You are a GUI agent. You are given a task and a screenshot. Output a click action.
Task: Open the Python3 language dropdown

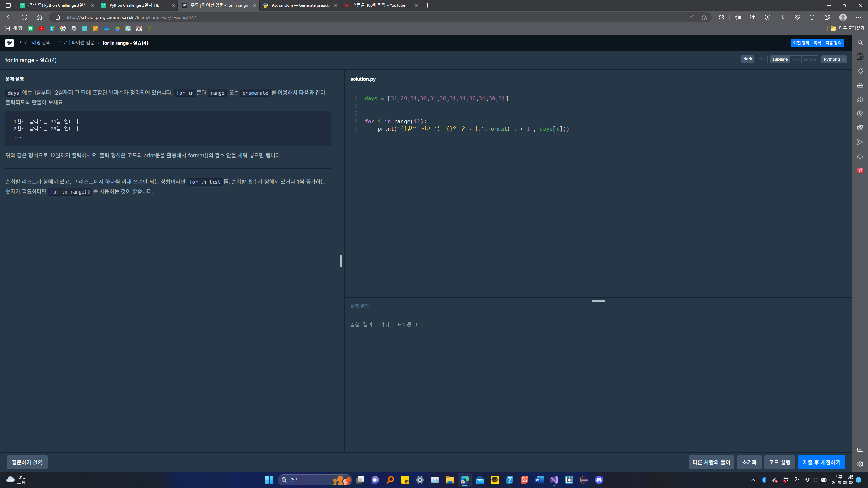tap(833, 59)
